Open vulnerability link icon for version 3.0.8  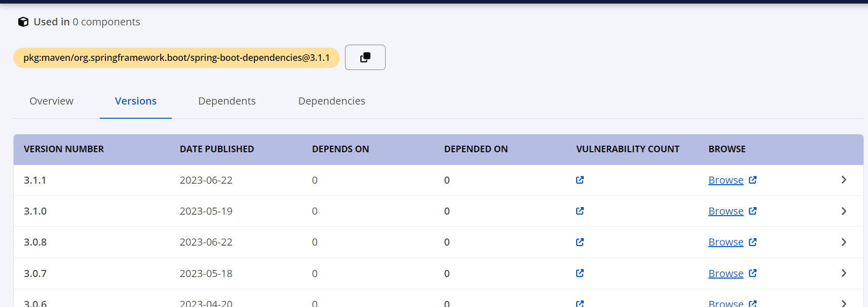pos(580,242)
